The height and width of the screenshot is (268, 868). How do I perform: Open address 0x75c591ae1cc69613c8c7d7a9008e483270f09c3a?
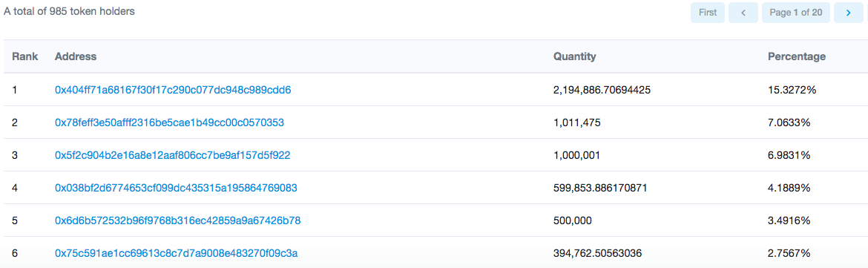[177, 254]
